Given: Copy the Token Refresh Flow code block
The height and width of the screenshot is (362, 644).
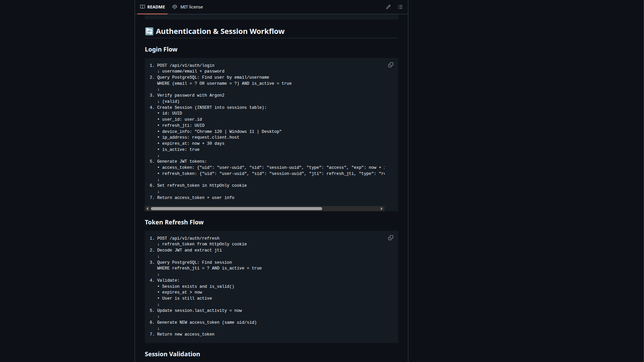Looking at the screenshot, I should [391, 238].
